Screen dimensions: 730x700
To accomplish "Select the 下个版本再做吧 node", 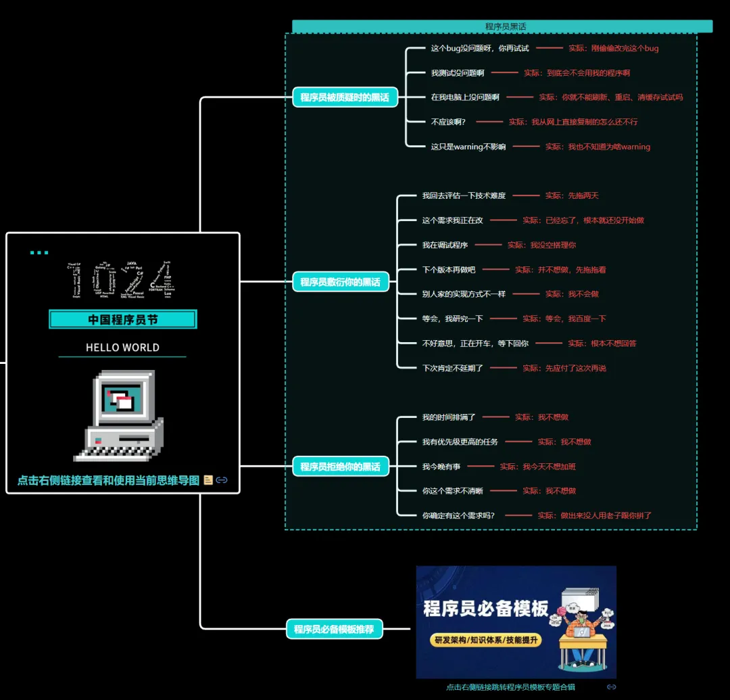I will [448, 270].
